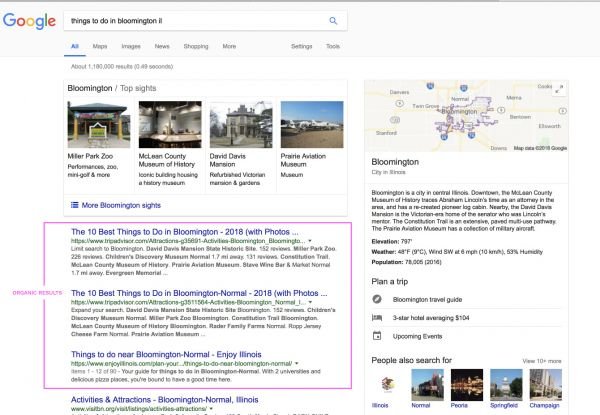The image size is (600, 415).
Task: Click the Normal text link under thumbnail
Action: tap(421, 405)
